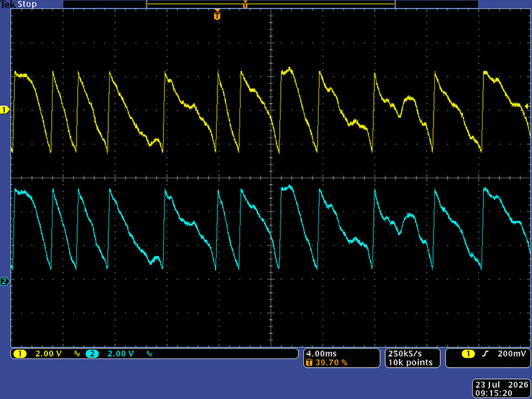Click the 10k points record length

click(x=410, y=362)
